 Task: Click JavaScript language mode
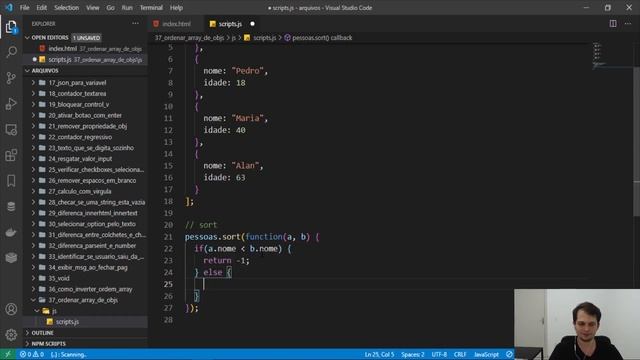pos(486,354)
